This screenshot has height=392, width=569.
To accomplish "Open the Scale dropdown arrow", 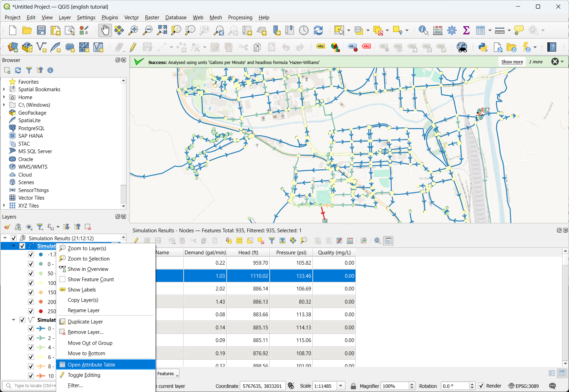I will (341, 386).
